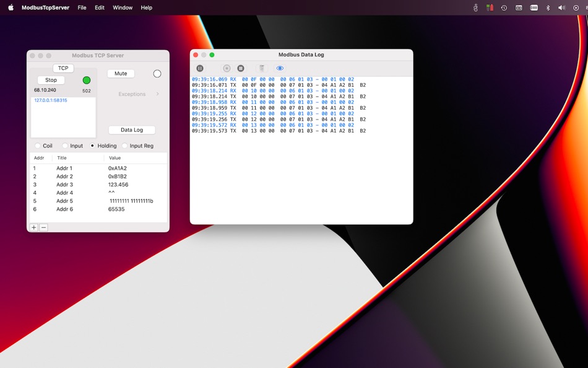Open the Help menu
Screen dimensions: 588x368
(x=146, y=7)
